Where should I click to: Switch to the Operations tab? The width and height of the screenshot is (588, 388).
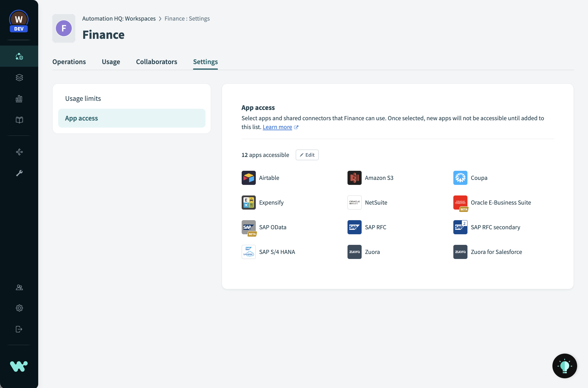pos(69,62)
